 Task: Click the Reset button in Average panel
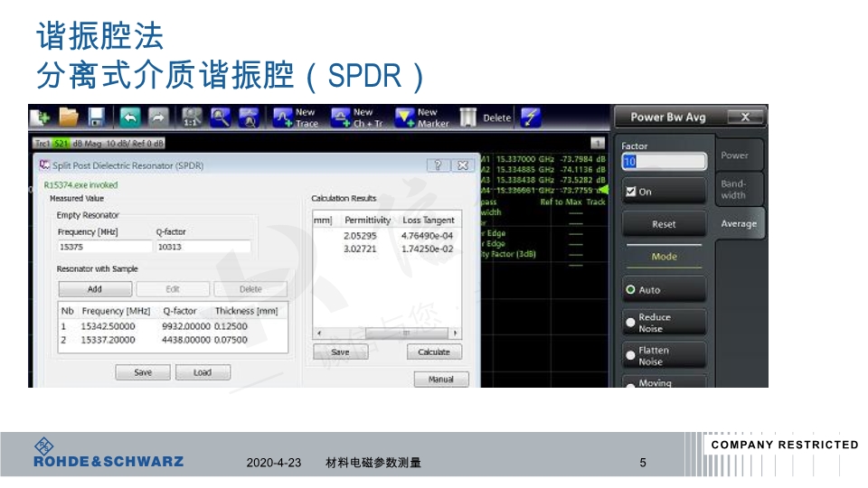(x=664, y=224)
